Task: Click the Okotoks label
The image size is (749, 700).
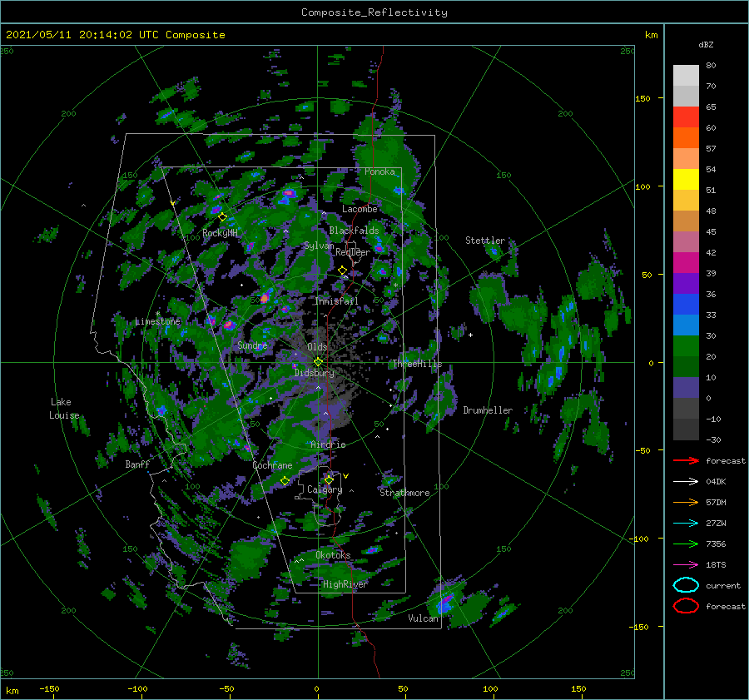Action: coord(333,555)
